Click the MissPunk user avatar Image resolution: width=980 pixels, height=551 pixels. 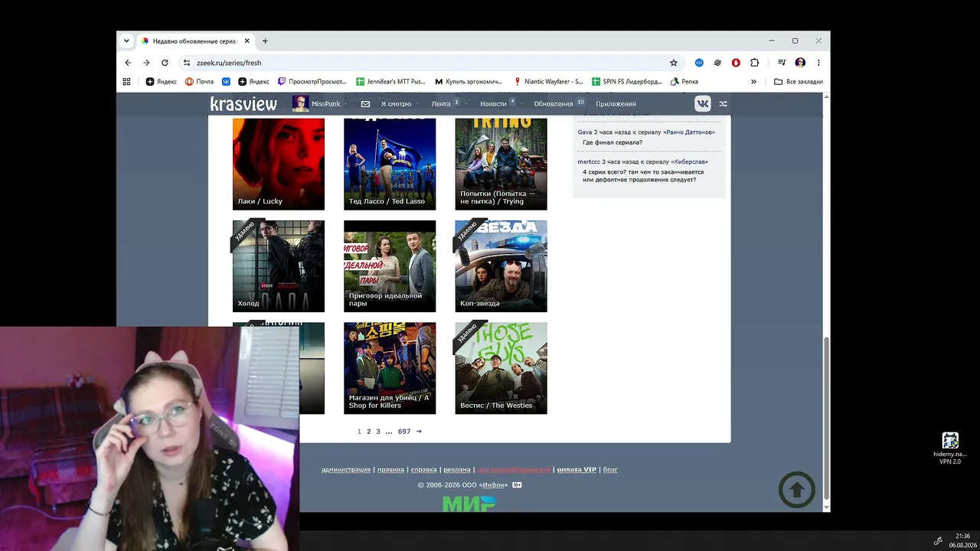[300, 104]
